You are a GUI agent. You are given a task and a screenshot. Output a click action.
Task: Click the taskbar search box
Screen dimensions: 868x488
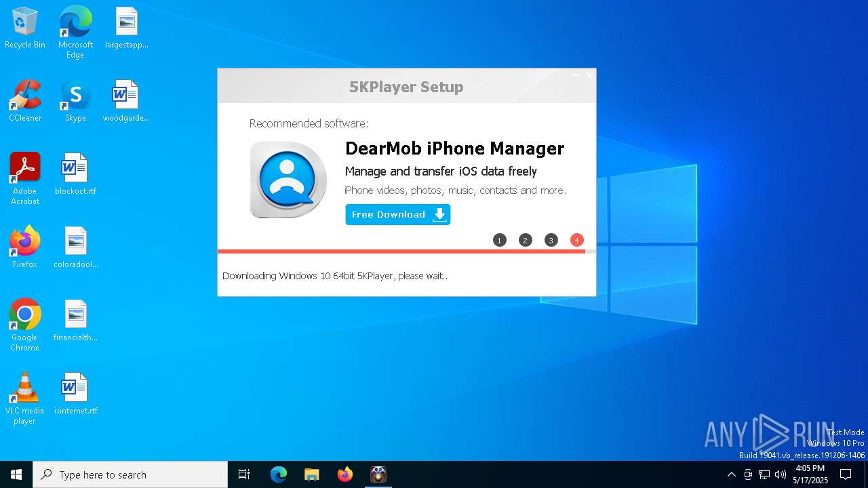130,474
